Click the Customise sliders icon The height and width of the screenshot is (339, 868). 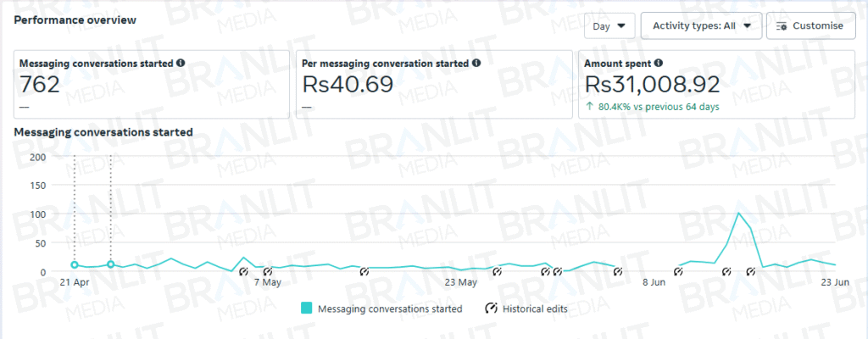tap(782, 26)
